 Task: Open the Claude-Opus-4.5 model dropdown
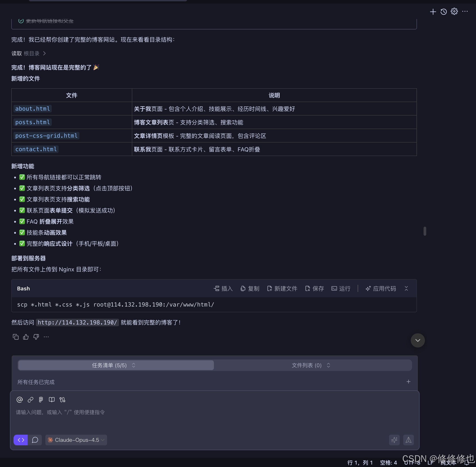point(76,440)
